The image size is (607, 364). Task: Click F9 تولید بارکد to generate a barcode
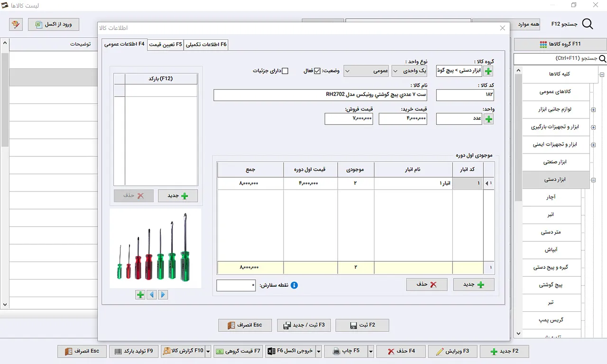point(134,351)
